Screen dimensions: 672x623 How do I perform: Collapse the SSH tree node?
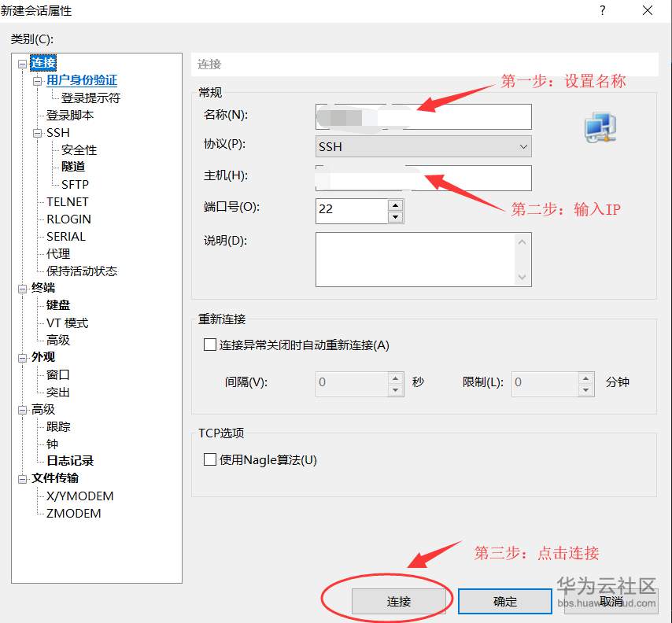click(x=38, y=133)
